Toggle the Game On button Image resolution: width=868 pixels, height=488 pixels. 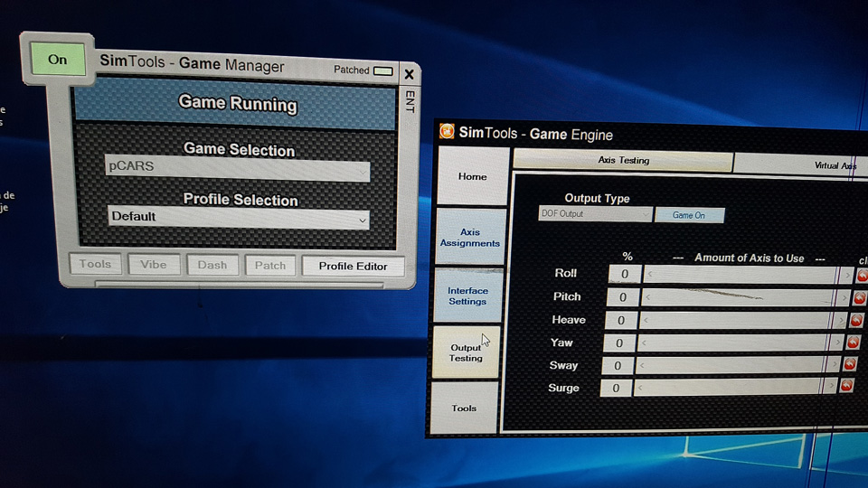tap(689, 215)
